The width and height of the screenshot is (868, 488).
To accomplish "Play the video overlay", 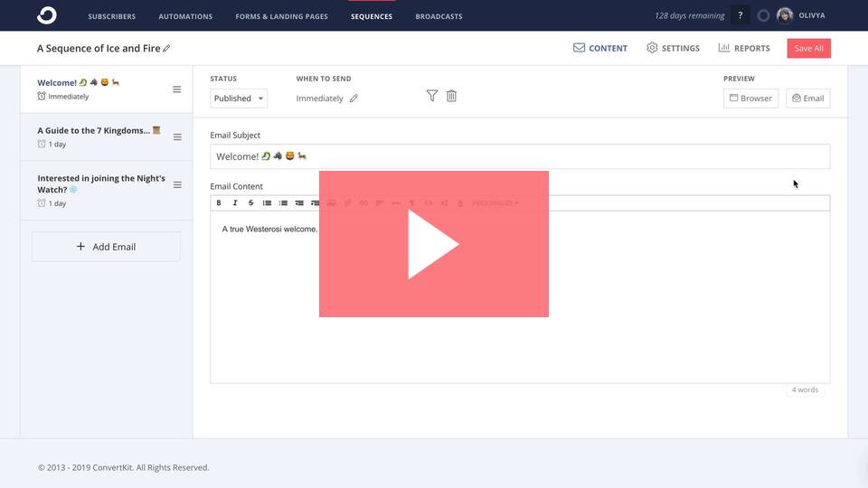I will point(433,244).
